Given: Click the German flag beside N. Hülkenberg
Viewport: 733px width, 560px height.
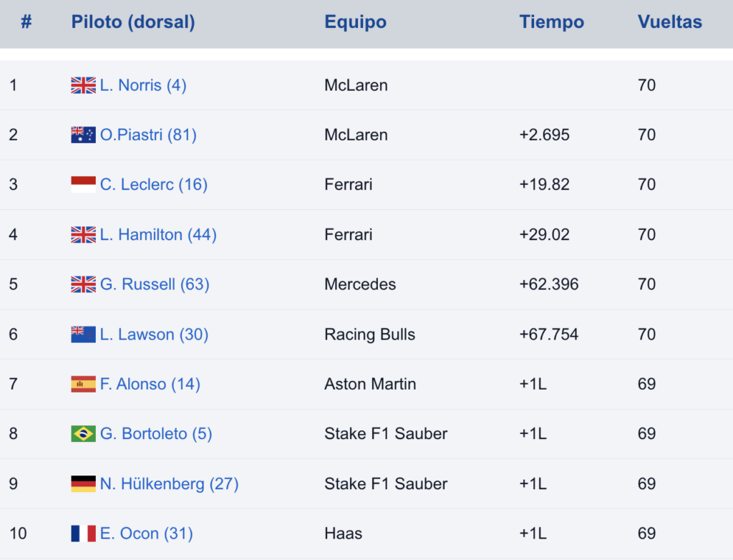Looking at the screenshot, I should (x=83, y=484).
